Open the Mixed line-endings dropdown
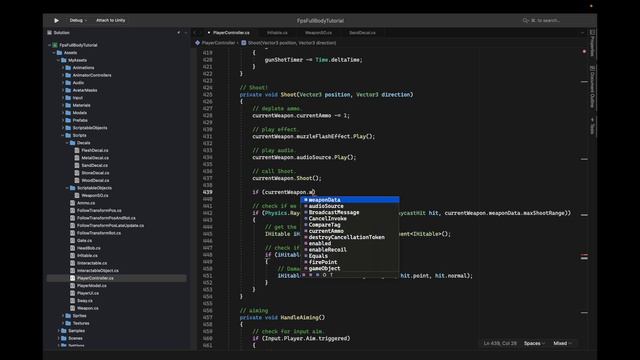Viewport: 640px width, 360px height. [562, 343]
